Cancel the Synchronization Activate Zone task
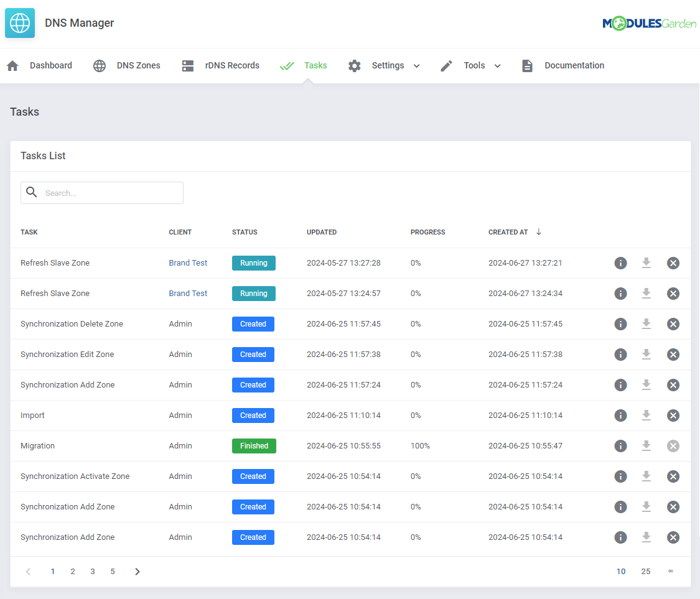This screenshot has width=700, height=599. point(673,476)
